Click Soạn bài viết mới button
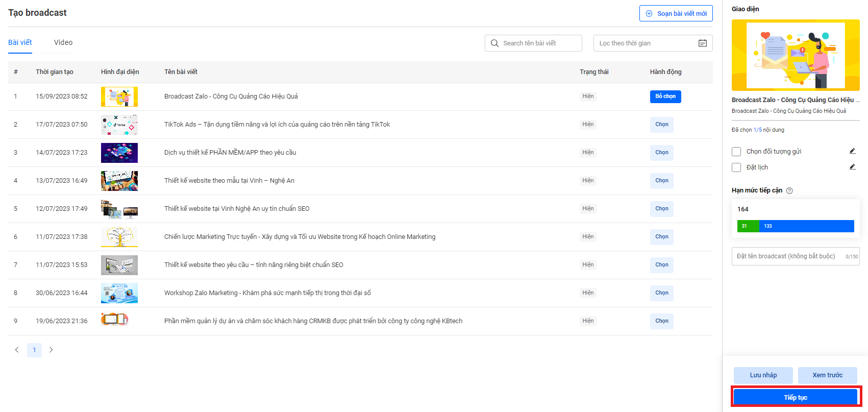This screenshot has height=412, width=868. (x=676, y=14)
